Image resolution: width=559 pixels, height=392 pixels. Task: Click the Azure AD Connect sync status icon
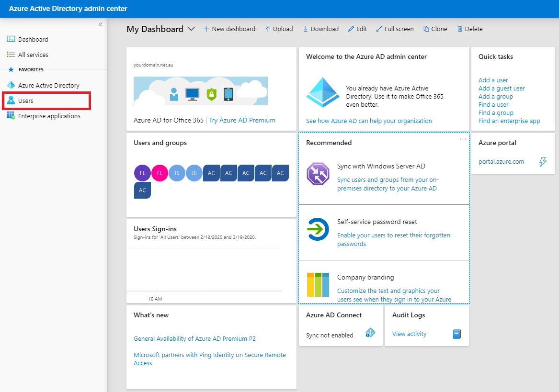click(x=370, y=333)
